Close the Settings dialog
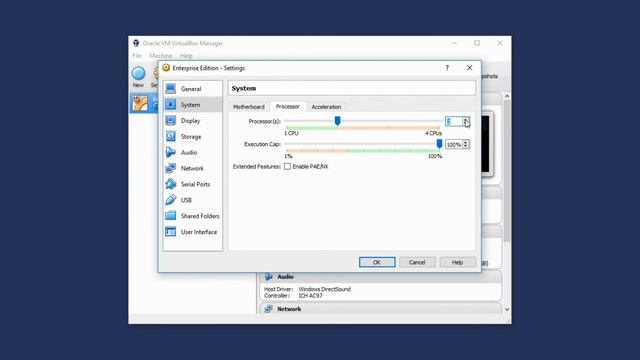Viewport: 640px width, 360px height. 469,68
